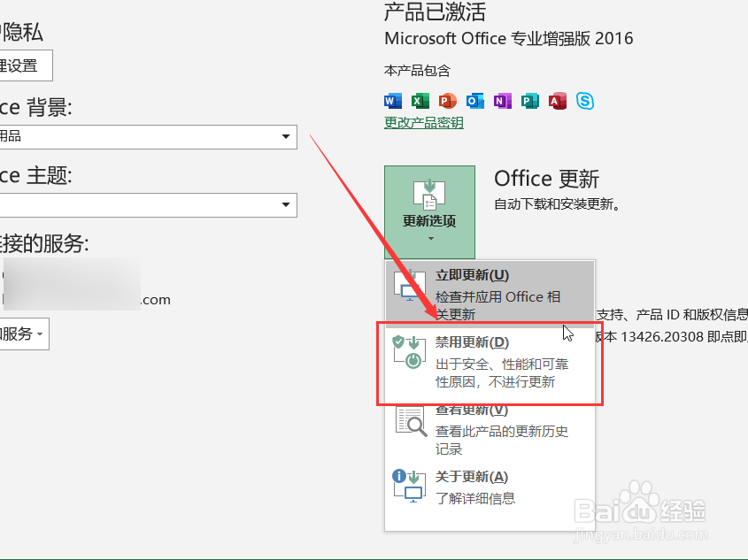Click the PowerPoint app icon
This screenshot has height=560, width=748.
(447, 101)
